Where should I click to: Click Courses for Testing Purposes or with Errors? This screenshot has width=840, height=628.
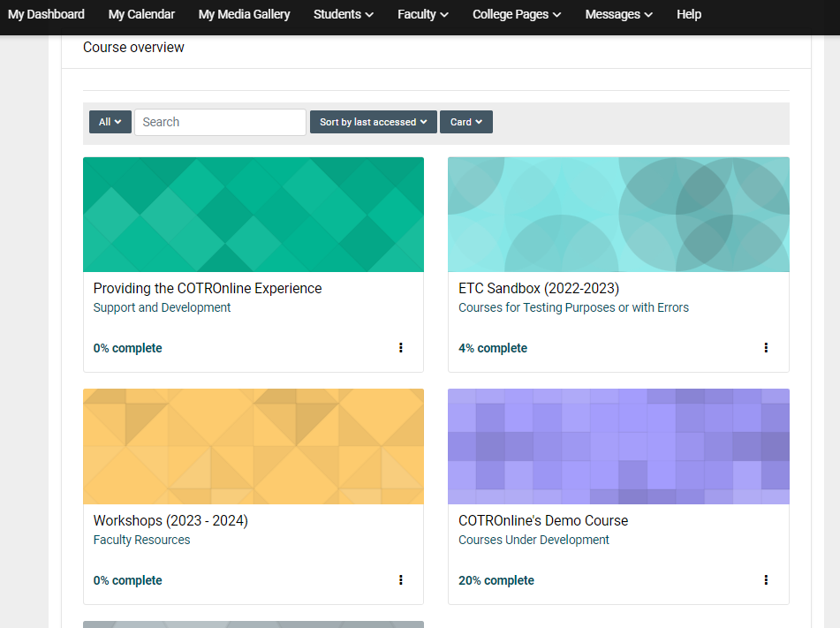click(x=574, y=307)
